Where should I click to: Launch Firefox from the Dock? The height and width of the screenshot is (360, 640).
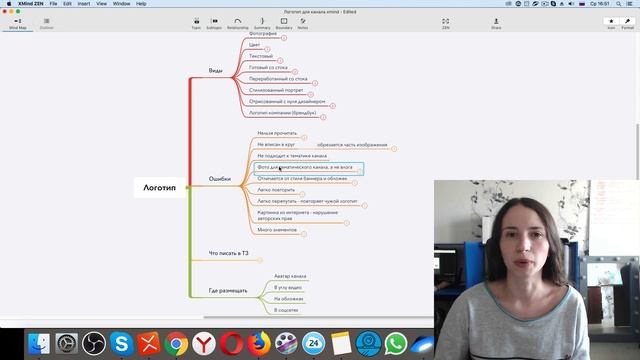coord(258,344)
